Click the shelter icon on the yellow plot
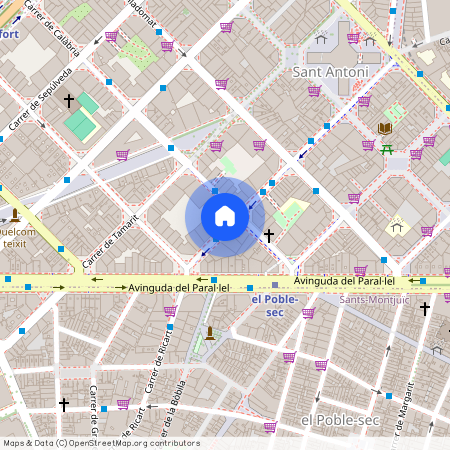 click(x=397, y=227)
